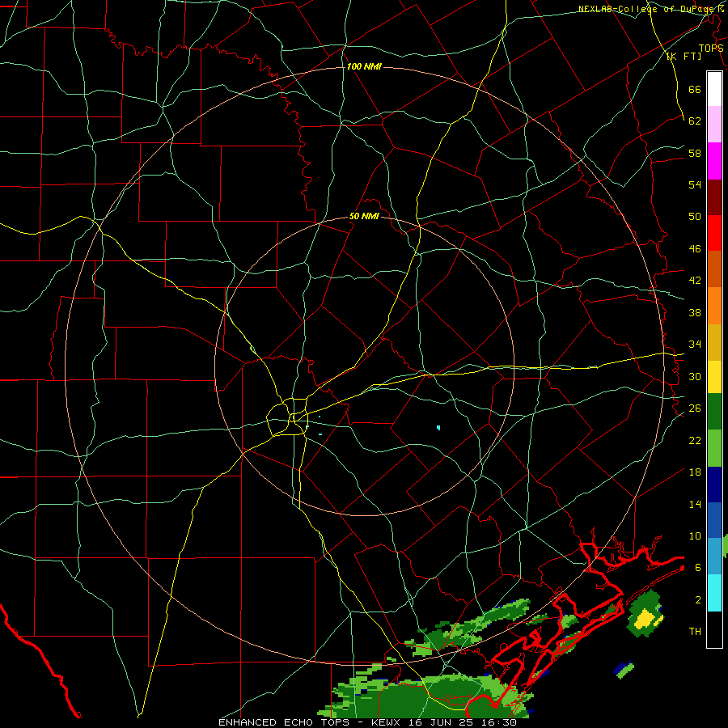Click the K FT units label
The width and height of the screenshot is (728, 728).
coord(684,56)
